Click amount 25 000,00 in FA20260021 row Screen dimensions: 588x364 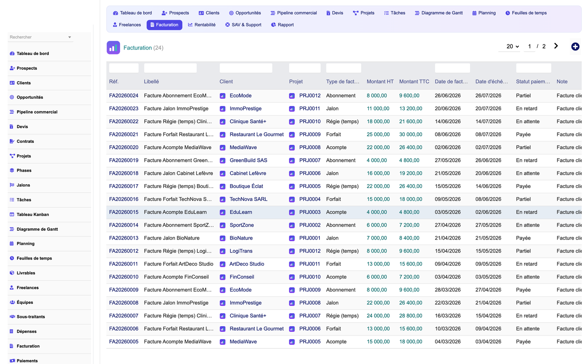[x=378, y=135]
